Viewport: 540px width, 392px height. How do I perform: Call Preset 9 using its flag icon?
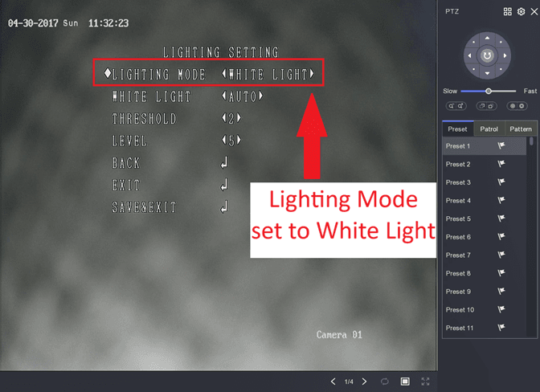coord(501,291)
